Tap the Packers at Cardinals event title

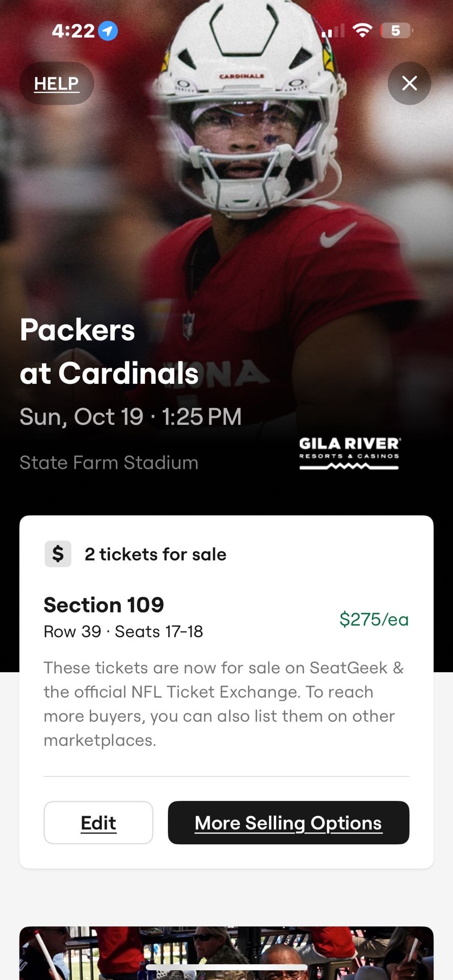pos(109,351)
